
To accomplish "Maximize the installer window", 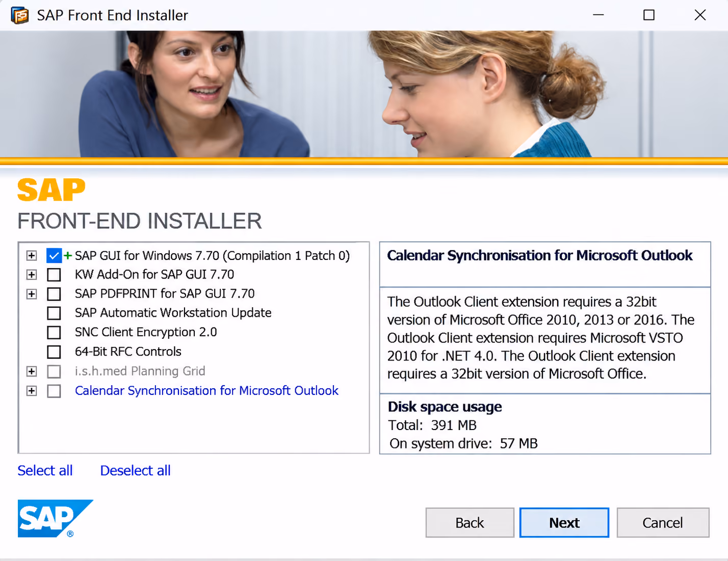I will pos(649,15).
